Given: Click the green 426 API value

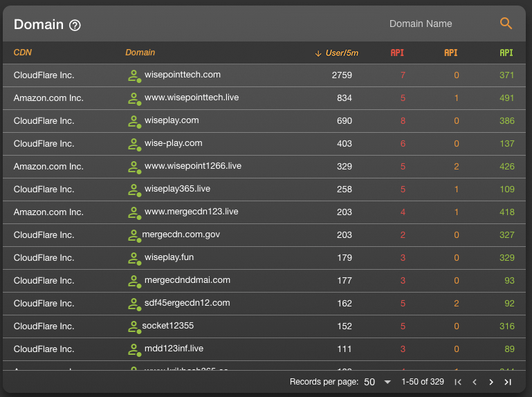Looking at the screenshot, I should pos(507,167).
